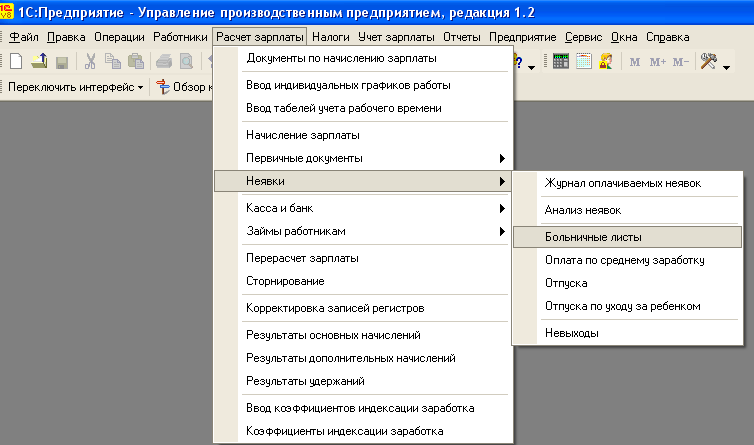Open the Операции menu
This screenshot has width=754, height=445.
(x=119, y=37)
